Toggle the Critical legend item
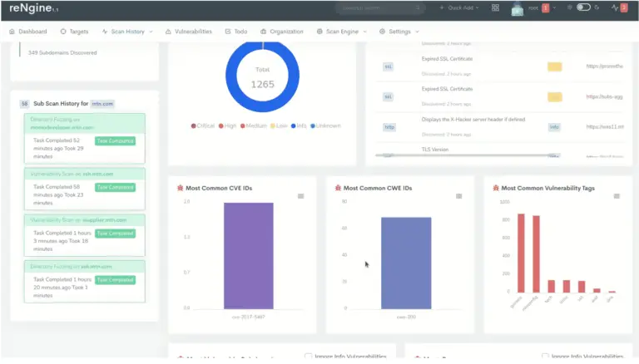This screenshot has width=639, height=364. (202, 125)
